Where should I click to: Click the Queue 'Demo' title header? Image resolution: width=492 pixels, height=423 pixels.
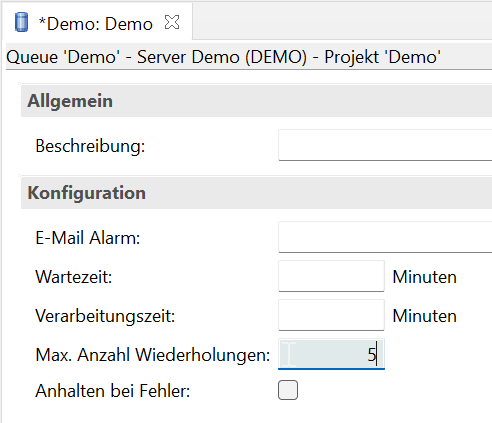223,57
